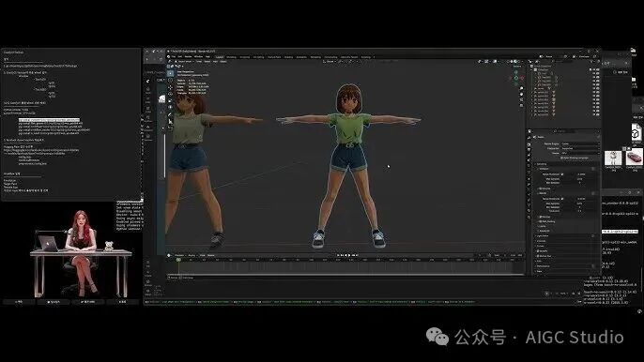Click the pan hand viewport gizmo
644x362 pixels.
pos(522,95)
